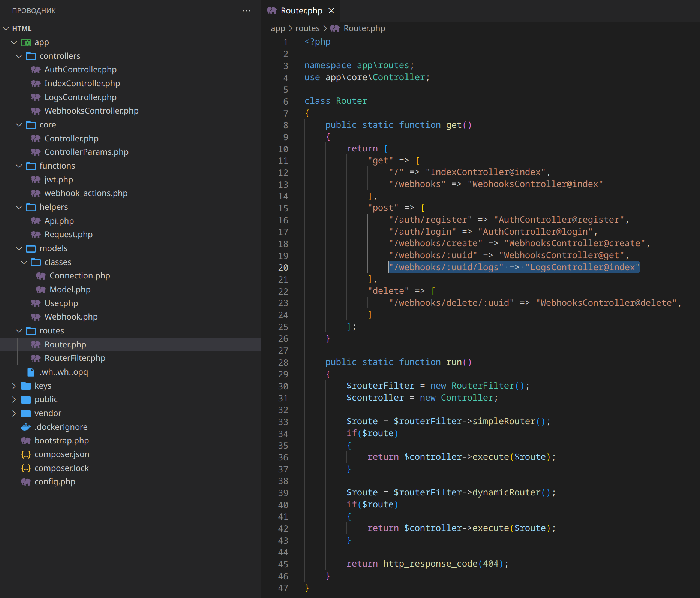Viewport: 700px width, 598px height.
Task: Click the namespace app\routes declaration
Action: click(x=359, y=66)
